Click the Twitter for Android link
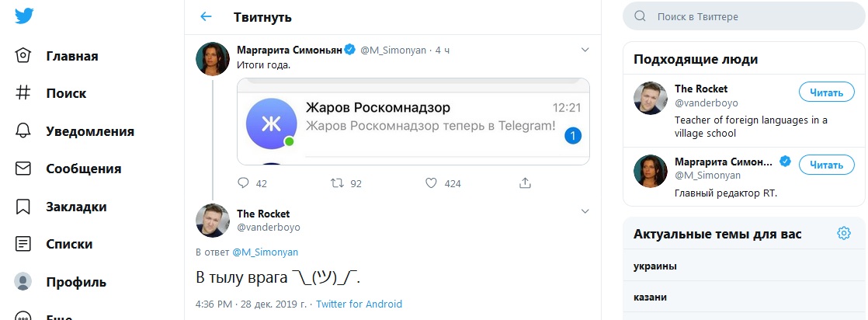 (359, 304)
